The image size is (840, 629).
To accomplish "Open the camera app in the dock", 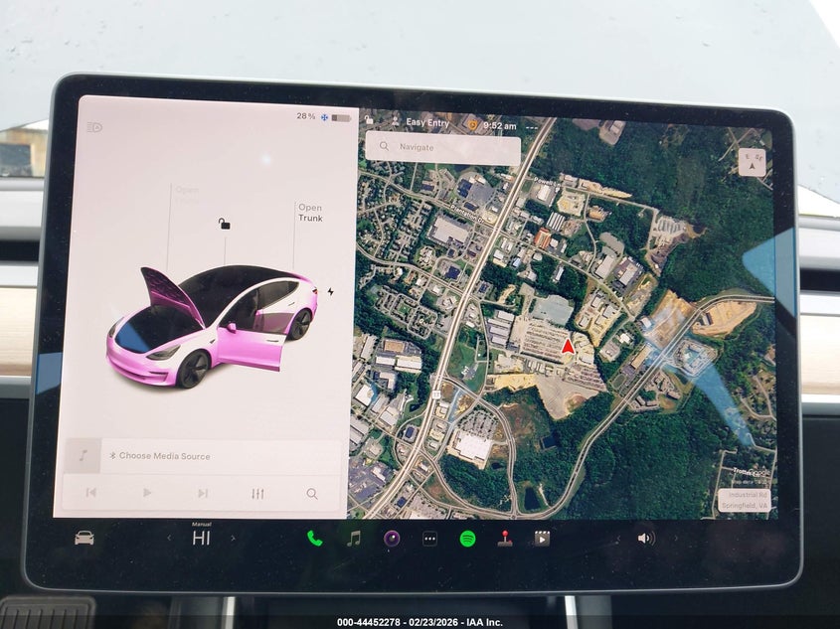I will pos(392,539).
